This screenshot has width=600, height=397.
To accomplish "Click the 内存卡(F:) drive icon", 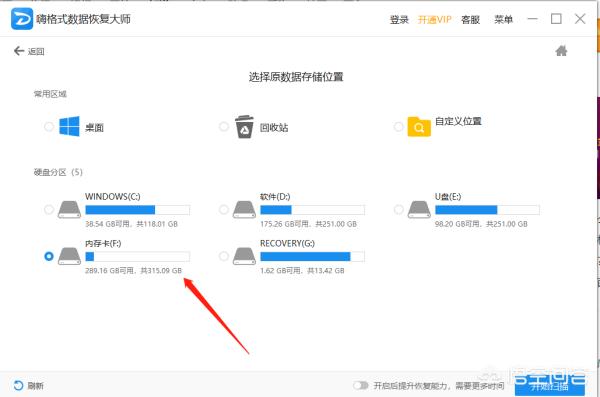I will tap(69, 256).
